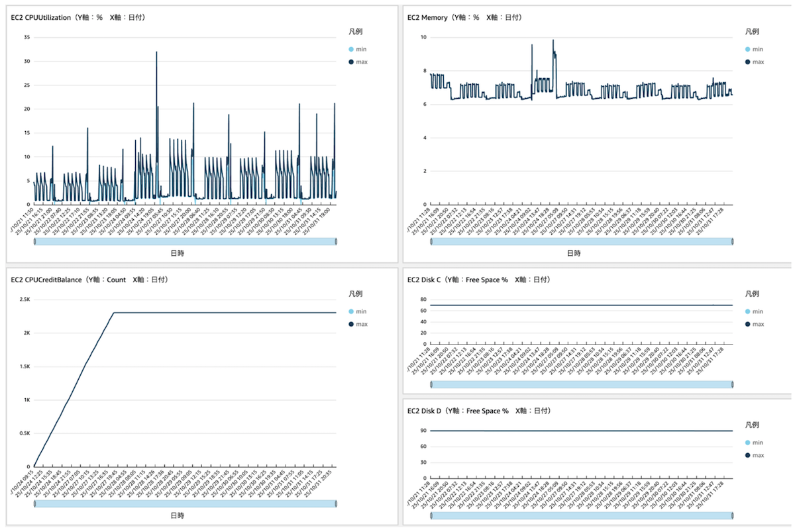This screenshot has height=532, width=795.
Task: Toggle the max series label in EC2 Disk C
Action: click(759, 324)
